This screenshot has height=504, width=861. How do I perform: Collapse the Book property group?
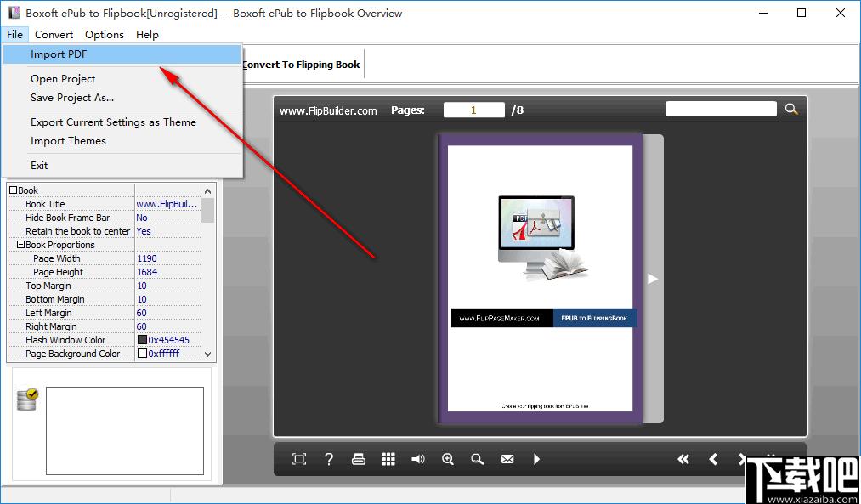(x=14, y=190)
